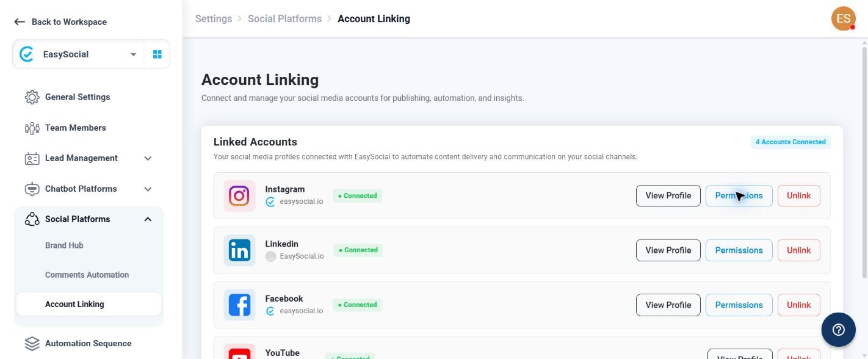Click the Linkedin Connected status badge
The image size is (868, 359).
(x=358, y=250)
